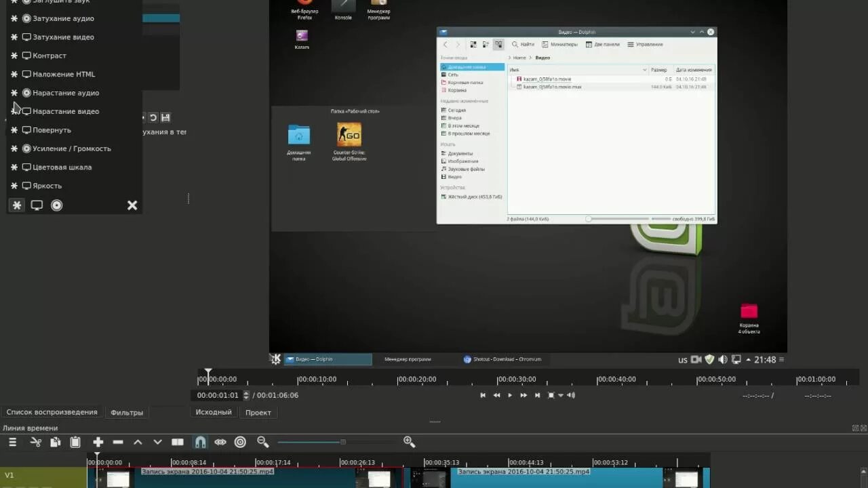The width and height of the screenshot is (868, 488).
Task: Skip to end of the video
Action: point(537,395)
